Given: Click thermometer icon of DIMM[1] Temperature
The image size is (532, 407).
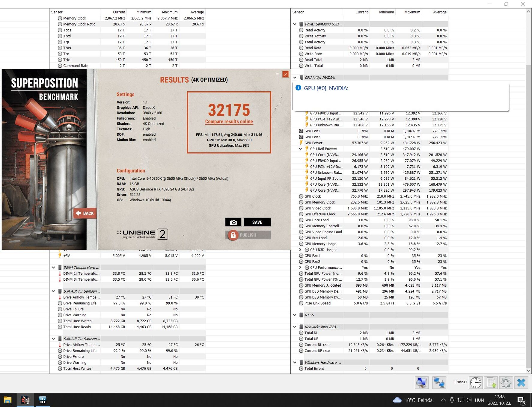Looking at the screenshot, I should (60, 273).
